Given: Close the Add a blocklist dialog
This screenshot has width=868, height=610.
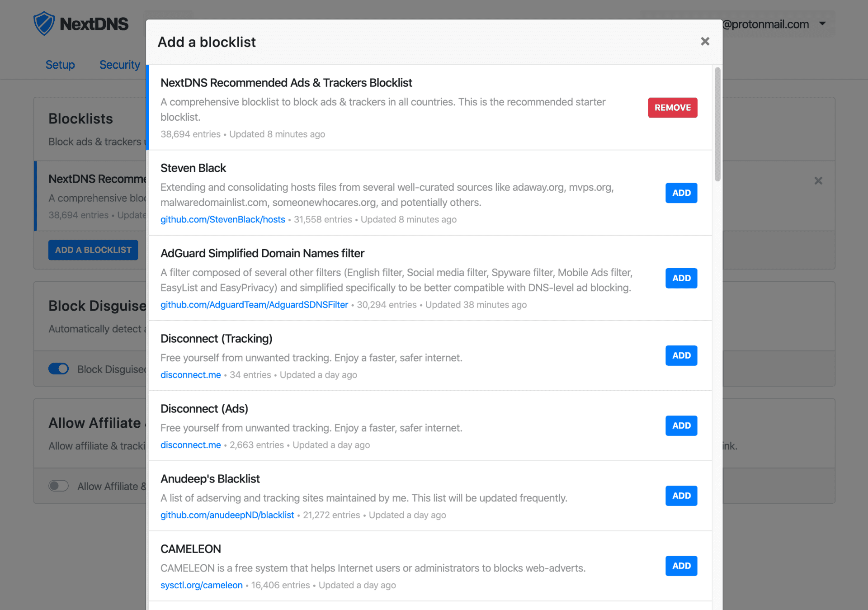Looking at the screenshot, I should 705,42.
